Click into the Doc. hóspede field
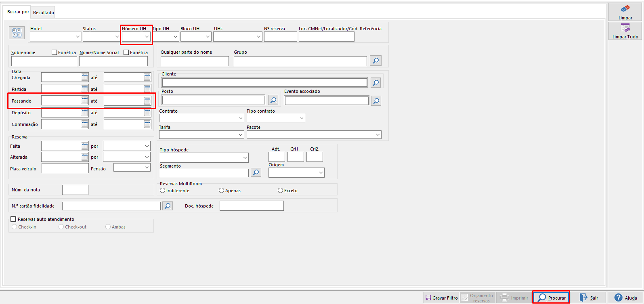Viewport: 644px width, 304px height. (252, 206)
